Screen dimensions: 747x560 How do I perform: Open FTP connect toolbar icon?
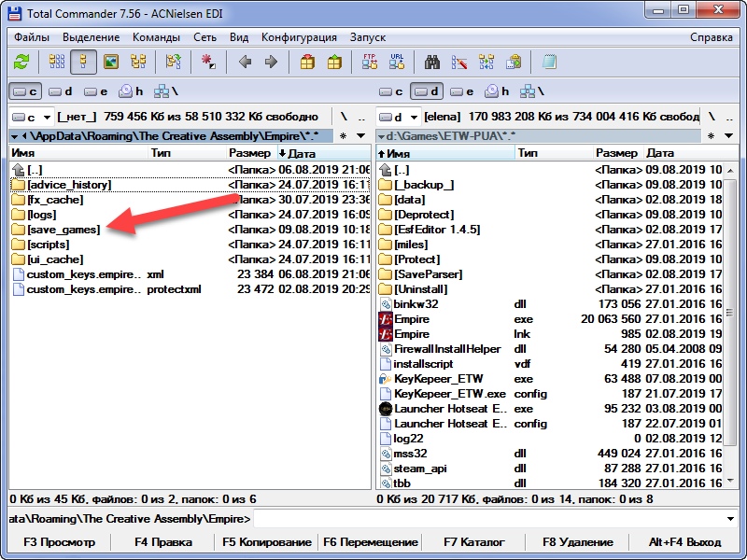(370, 62)
